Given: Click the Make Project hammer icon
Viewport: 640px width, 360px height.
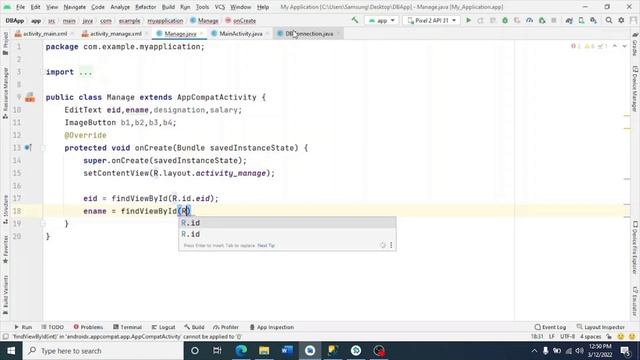Looking at the screenshot, I should tap(355, 20).
